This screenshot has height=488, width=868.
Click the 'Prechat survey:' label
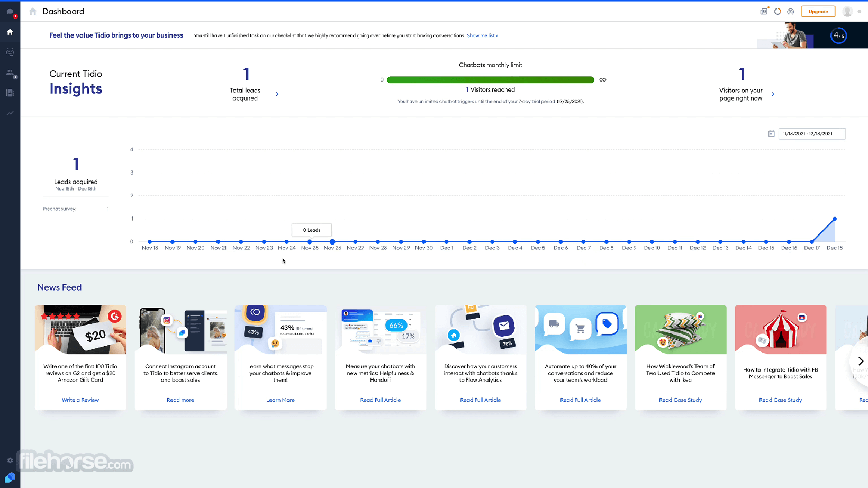(60, 209)
